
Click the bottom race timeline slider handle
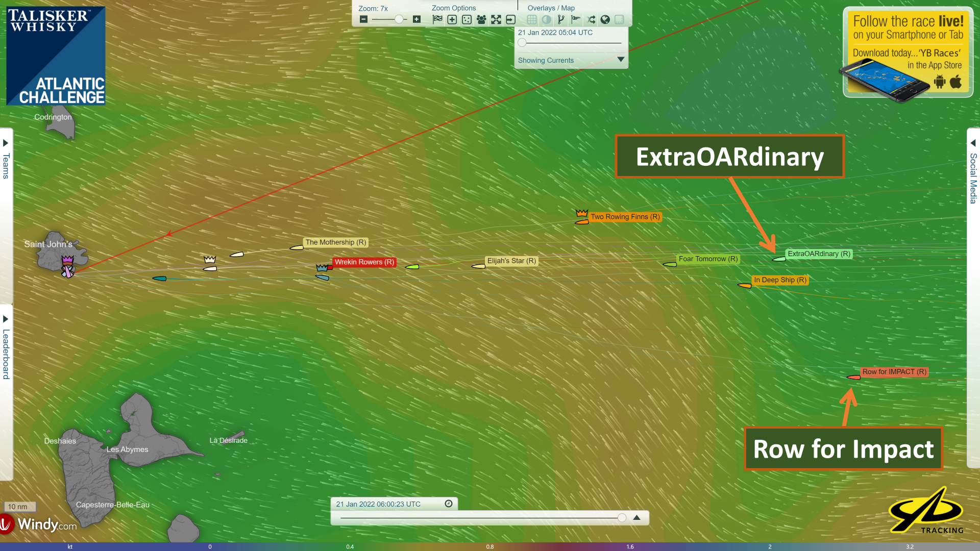tap(622, 518)
